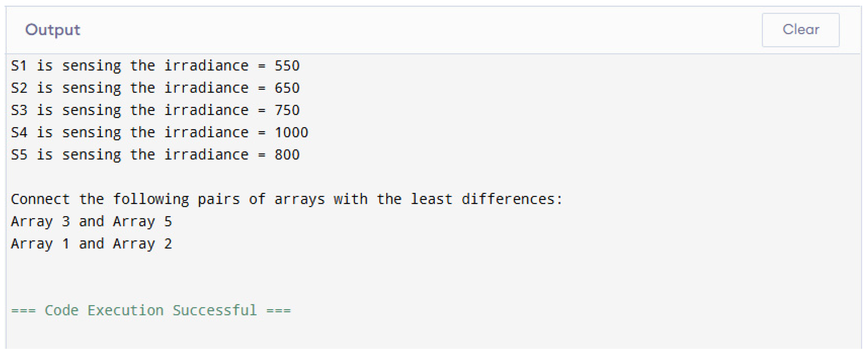Click the value 650 in output

point(287,88)
